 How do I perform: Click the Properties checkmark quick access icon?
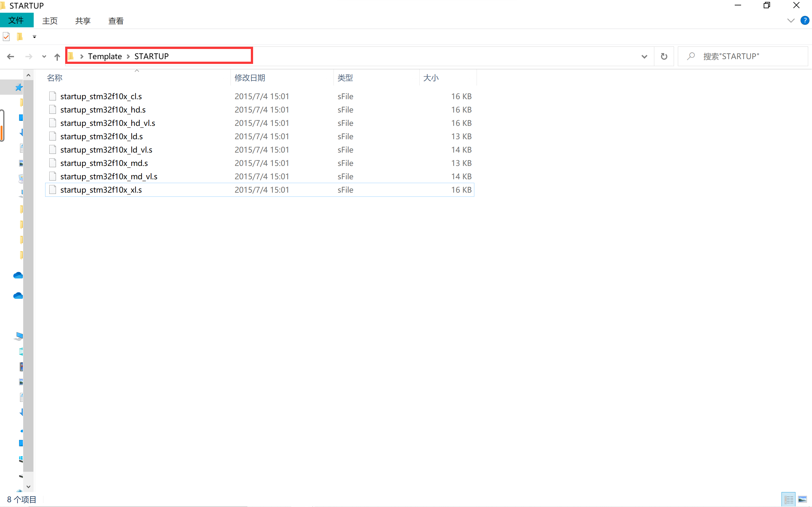coord(6,37)
